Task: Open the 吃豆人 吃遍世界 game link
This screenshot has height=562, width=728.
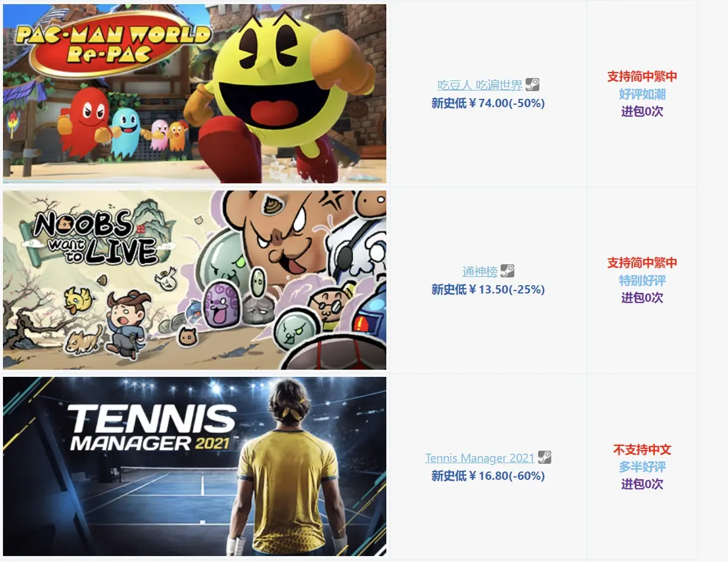Action: tap(480, 86)
